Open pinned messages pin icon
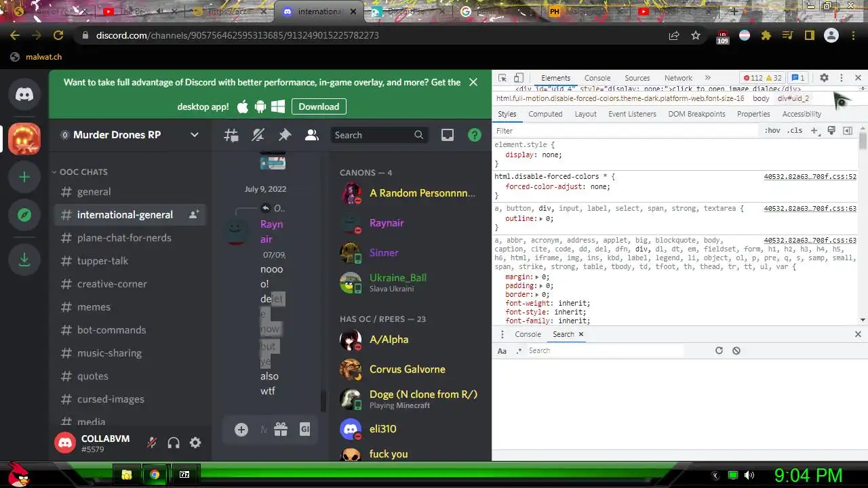The width and height of the screenshot is (868, 488). (x=285, y=135)
